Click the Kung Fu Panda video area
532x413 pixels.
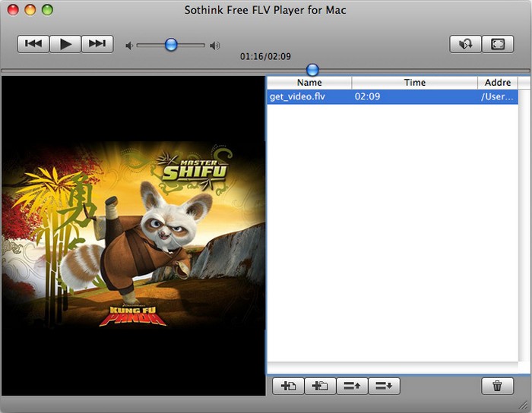point(133,236)
